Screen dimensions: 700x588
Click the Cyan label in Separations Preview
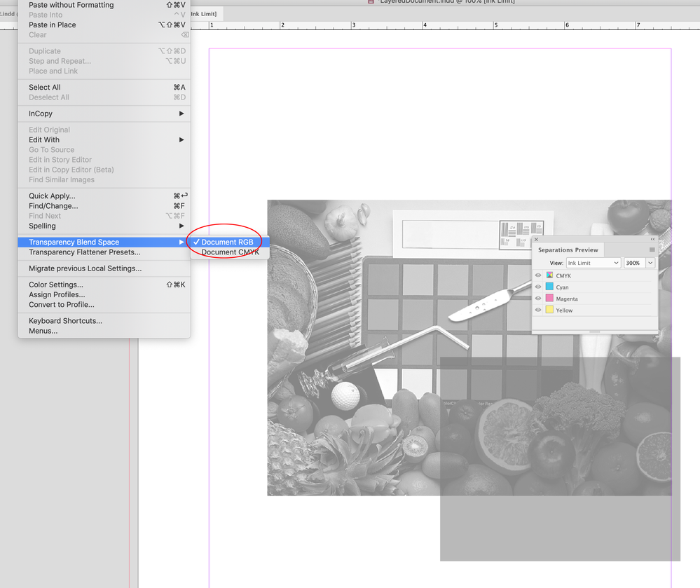(562, 287)
